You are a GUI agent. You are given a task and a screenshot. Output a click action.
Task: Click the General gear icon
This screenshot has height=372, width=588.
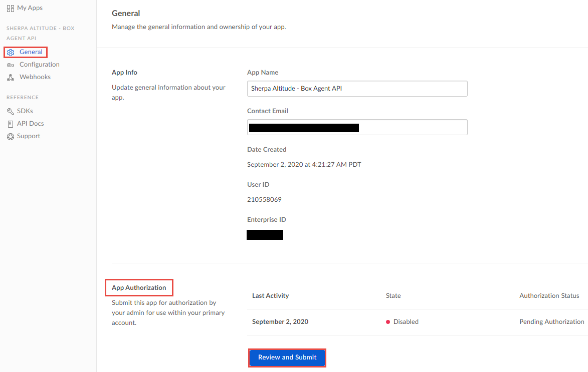(x=11, y=52)
